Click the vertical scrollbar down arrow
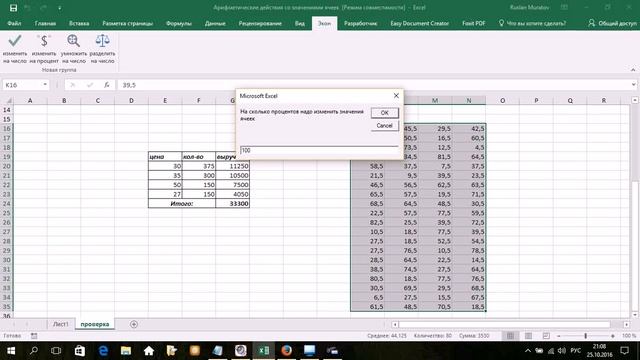The width and height of the screenshot is (640, 360). [635, 315]
